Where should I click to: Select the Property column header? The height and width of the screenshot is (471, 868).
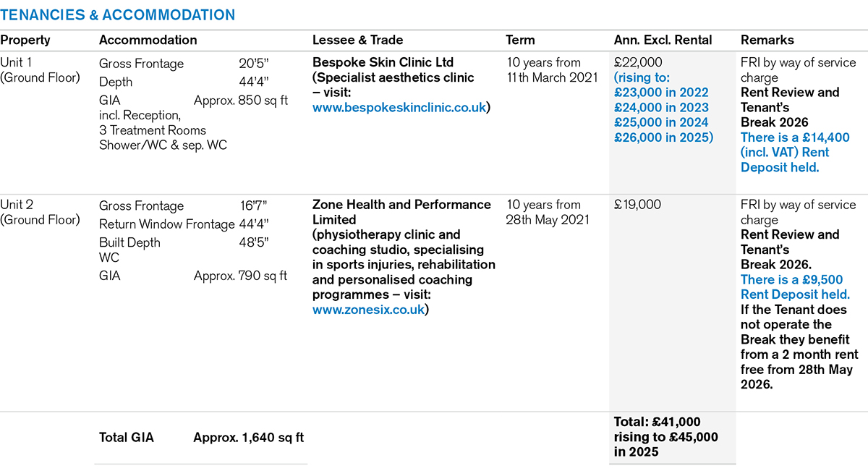25,41
